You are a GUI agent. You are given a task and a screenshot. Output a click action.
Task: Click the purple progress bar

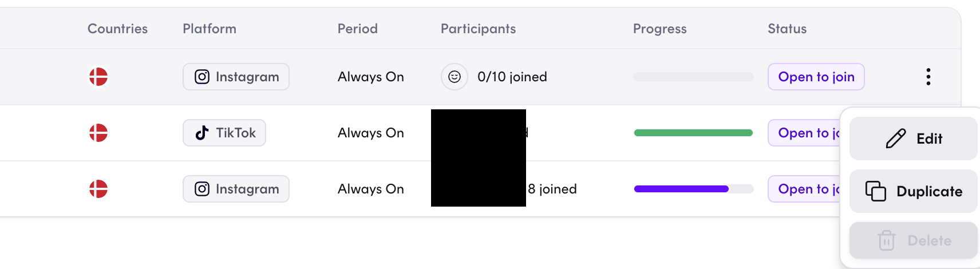tap(681, 189)
